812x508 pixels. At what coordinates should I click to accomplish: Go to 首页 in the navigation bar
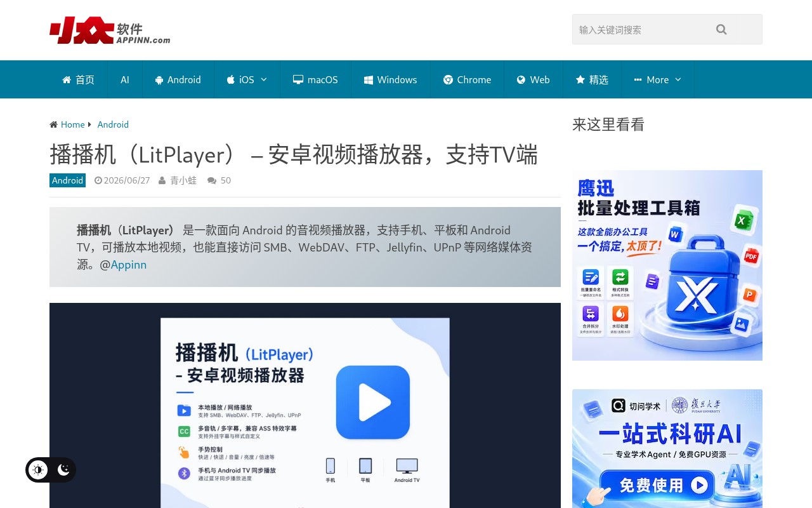tap(79, 79)
